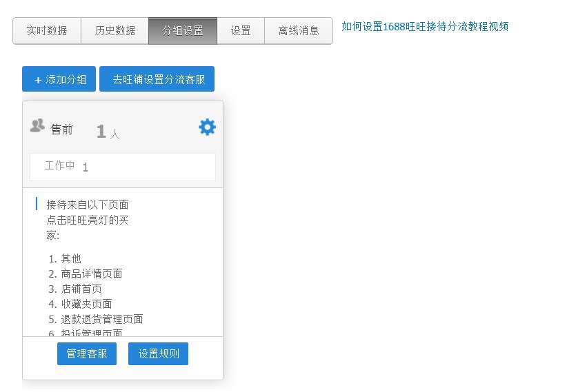Select the 分组设置 tab
This screenshot has height=392, width=567.
(x=183, y=31)
